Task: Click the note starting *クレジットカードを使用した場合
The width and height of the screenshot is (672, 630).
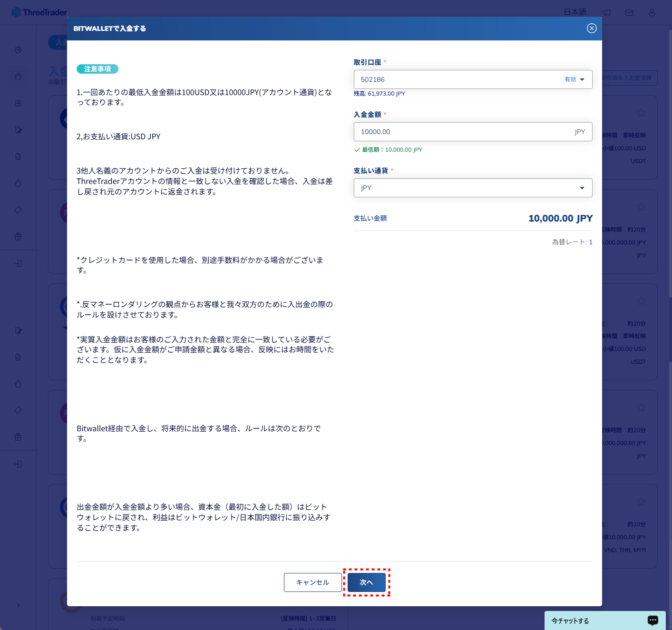Action: pyautogui.click(x=200, y=265)
